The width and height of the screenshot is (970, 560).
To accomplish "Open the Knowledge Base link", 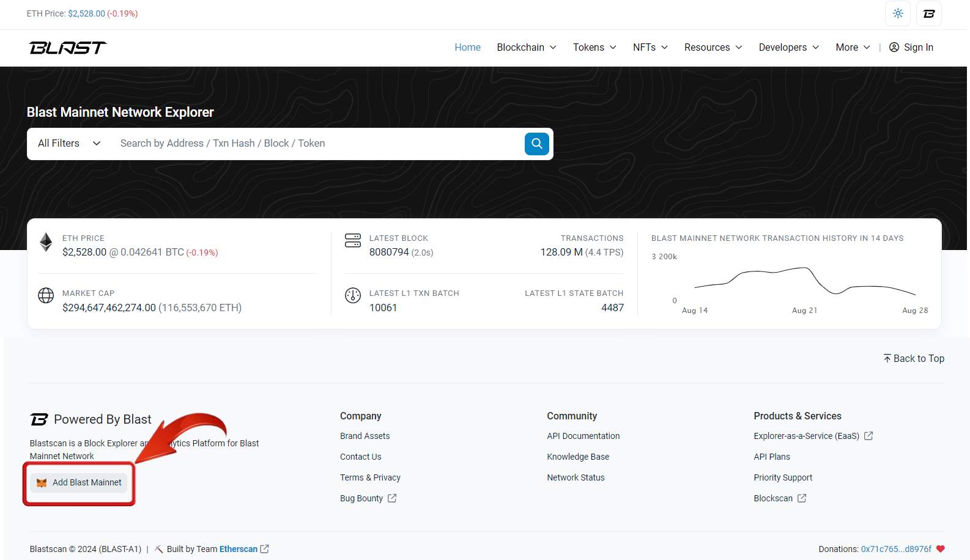I will (x=578, y=457).
